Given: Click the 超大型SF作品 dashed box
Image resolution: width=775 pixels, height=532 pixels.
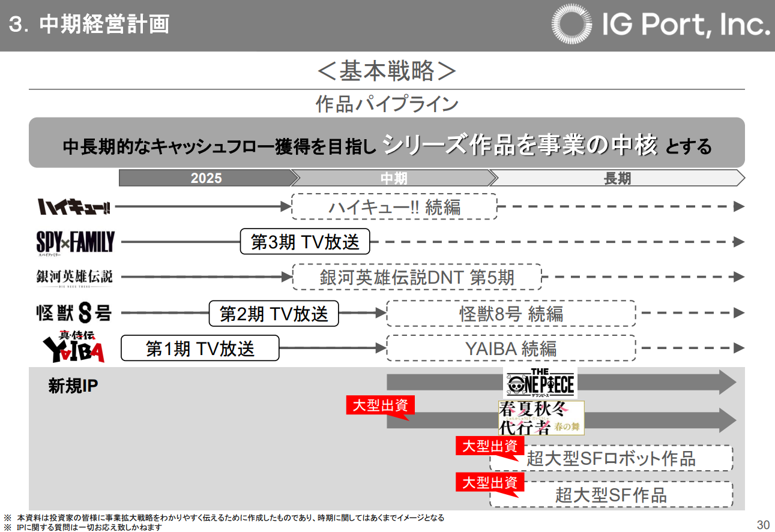Looking at the screenshot, I should click(611, 495).
